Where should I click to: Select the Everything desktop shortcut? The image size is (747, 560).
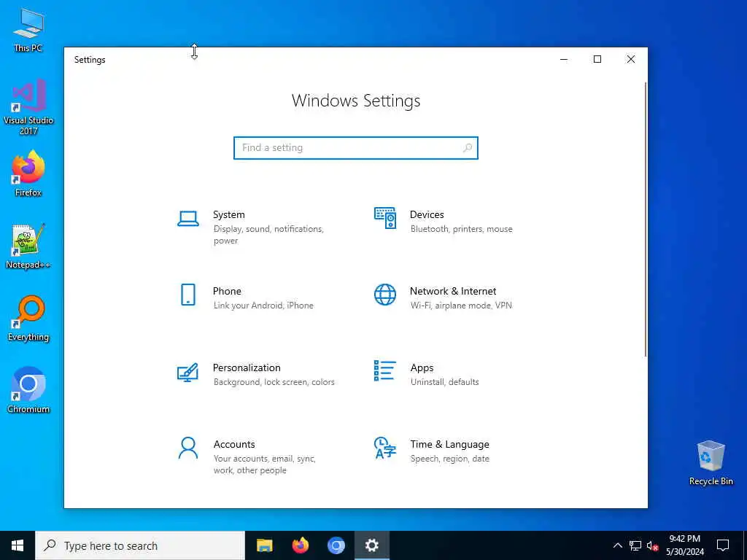pyautogui.click(x=28, y=319)
